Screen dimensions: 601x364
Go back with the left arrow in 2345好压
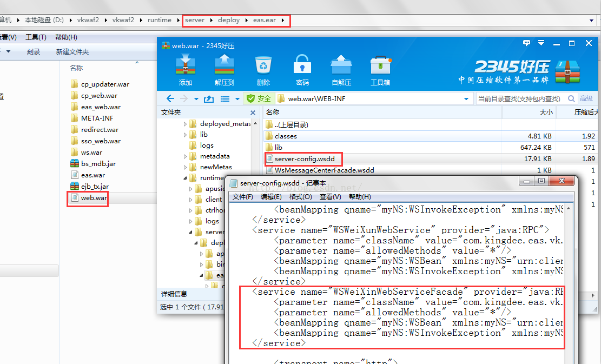[170, 99]
